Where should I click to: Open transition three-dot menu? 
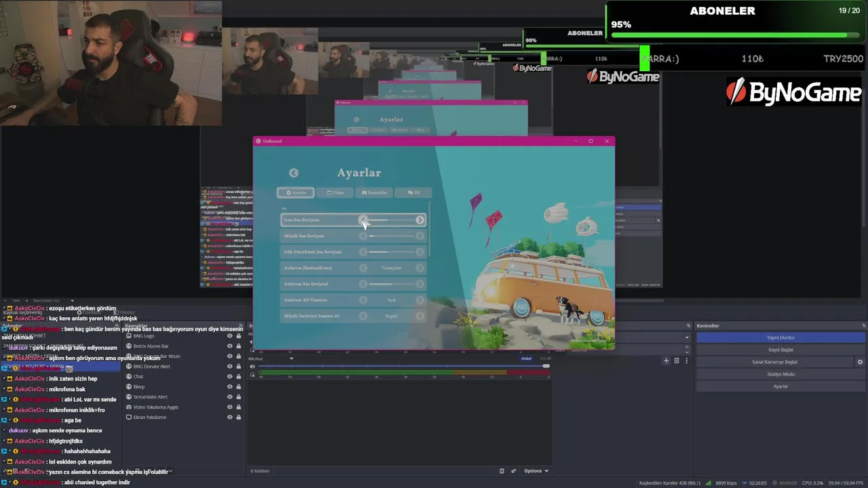pyautogui.click(x=686, y=361)
